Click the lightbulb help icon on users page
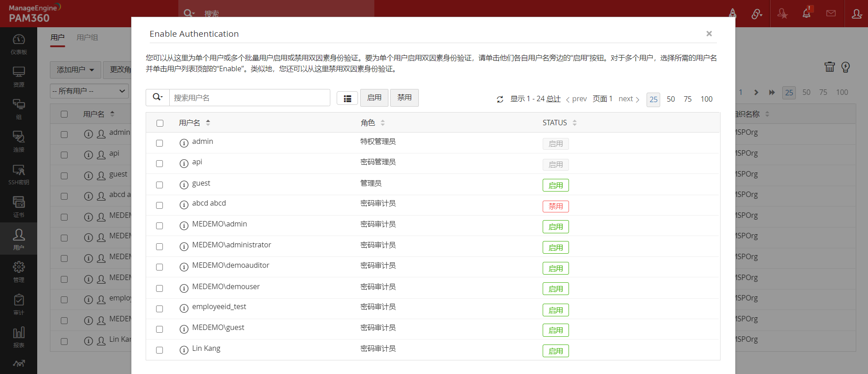Viewport: 868px width, 374px height. pyautogui.click(x=846, y=67)
